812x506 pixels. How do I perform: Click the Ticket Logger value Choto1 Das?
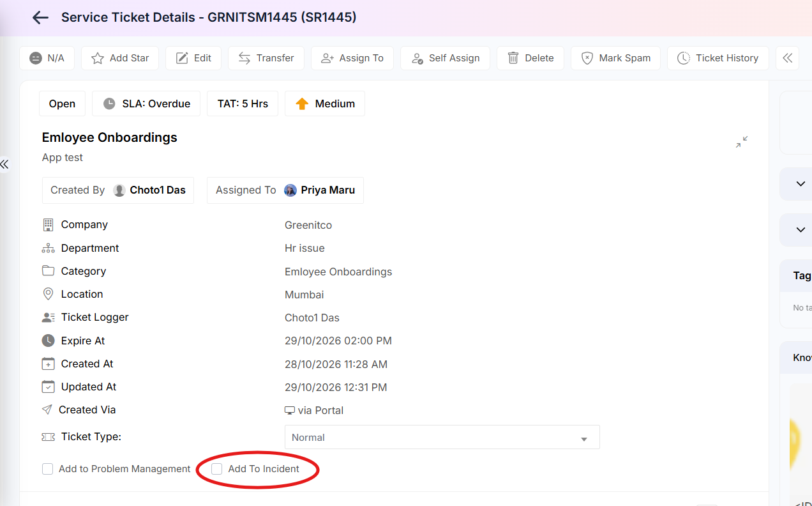312,318
